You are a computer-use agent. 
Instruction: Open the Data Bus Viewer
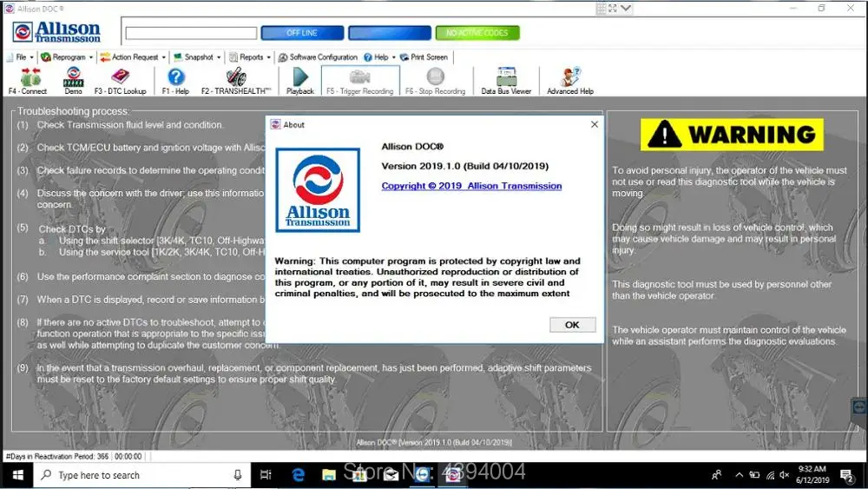[506, 81]
